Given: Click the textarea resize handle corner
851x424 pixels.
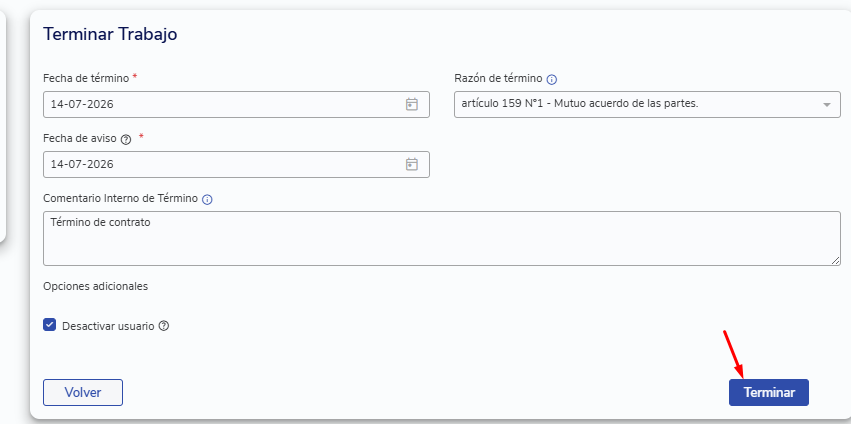Looking at the screenshot, I should tap(835, 261).
